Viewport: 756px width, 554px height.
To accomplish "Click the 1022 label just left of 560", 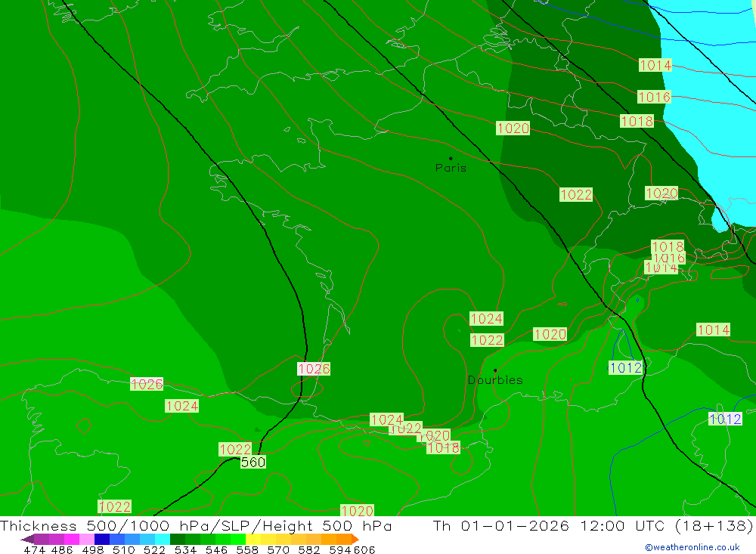I will point(235,450).
